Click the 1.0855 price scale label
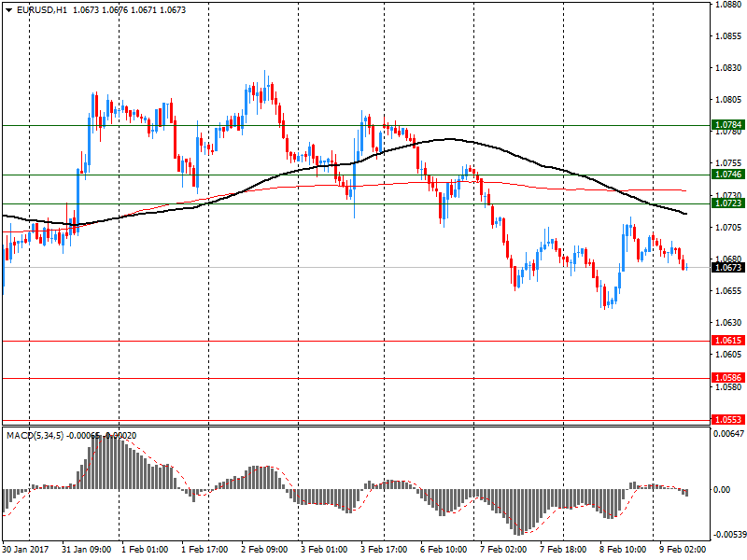 [x=729, y=36]
